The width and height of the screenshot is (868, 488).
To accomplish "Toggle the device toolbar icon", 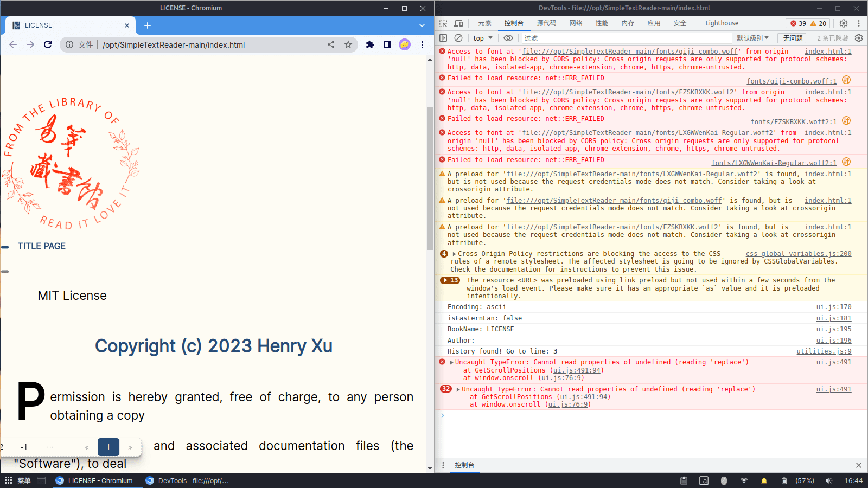I will (x=458, y=23).
